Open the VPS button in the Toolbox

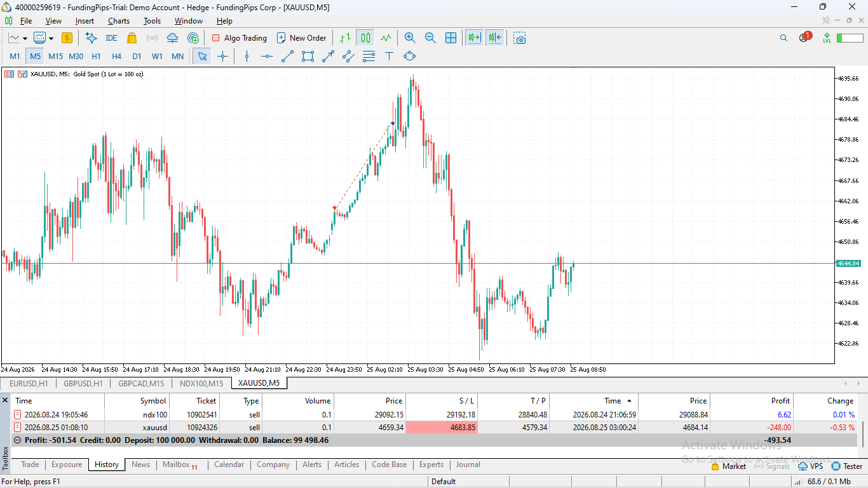point(810,466)
